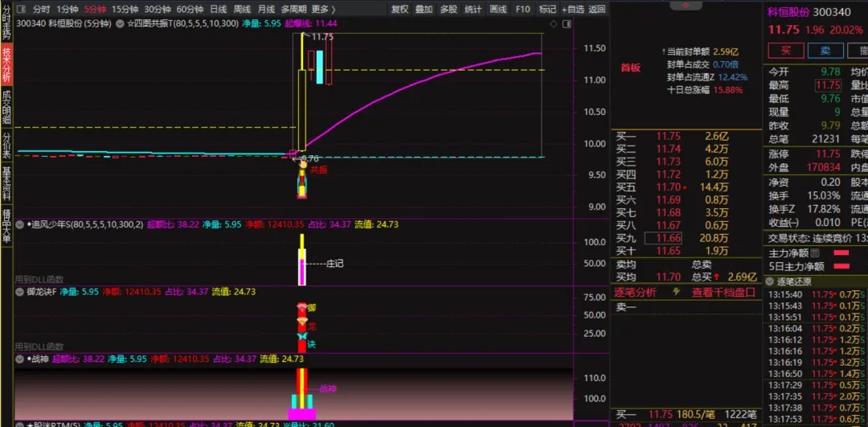Click the 当前封单额 2.59亿 value
This screenshot has width=868, height=427.
pyautogui.click(x=726, y=51)
